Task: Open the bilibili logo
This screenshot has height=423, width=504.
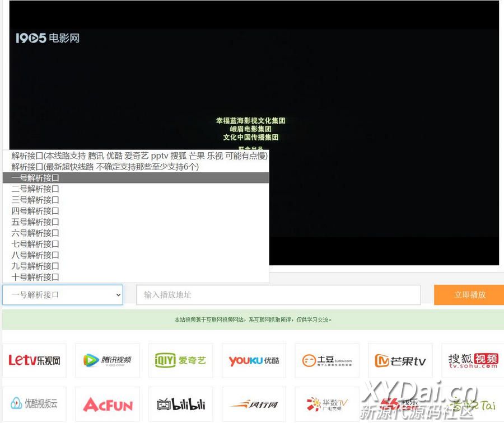Action: 180,404
